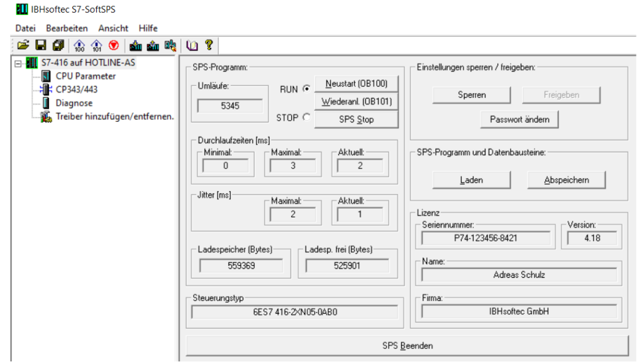Click the Abspeichern upload toolbar icon

point(152,45)
